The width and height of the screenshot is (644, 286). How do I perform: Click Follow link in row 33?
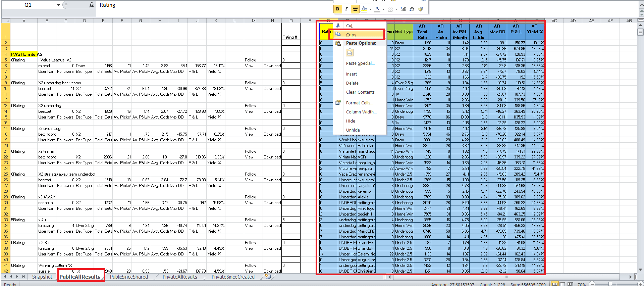250,220
